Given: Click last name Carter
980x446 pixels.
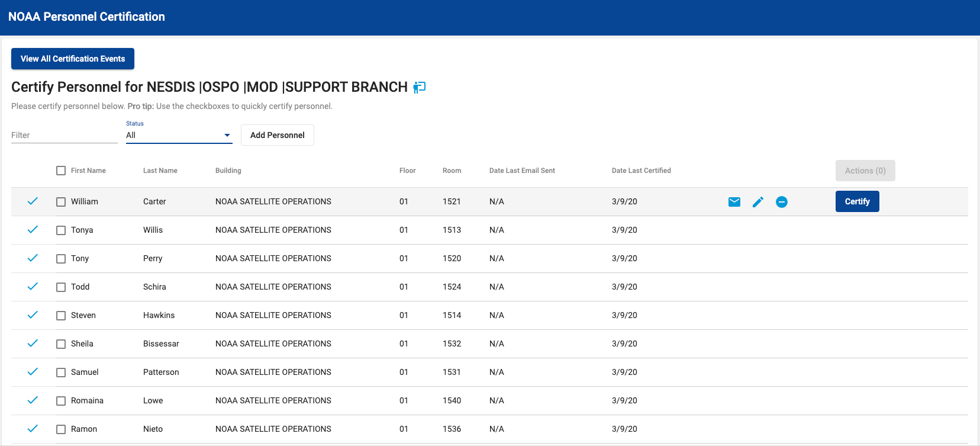Looking at the screenshot, I should coord(154,201).
